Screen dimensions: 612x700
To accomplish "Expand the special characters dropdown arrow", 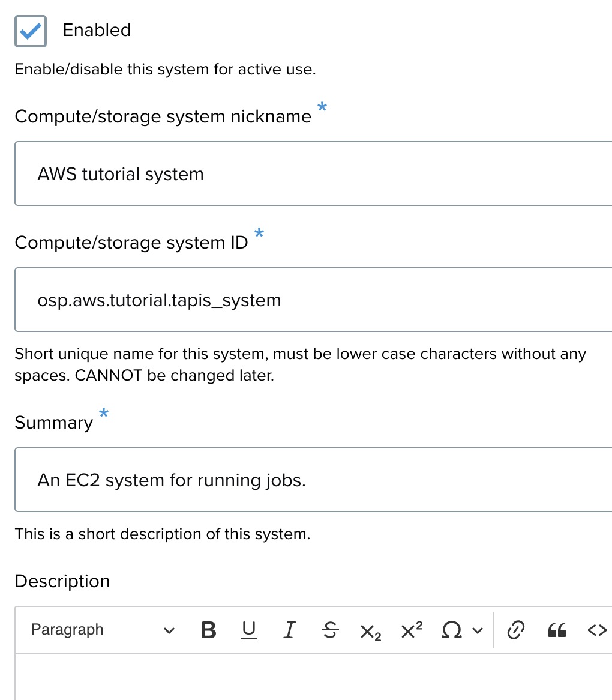I will [x=478, y=630].
